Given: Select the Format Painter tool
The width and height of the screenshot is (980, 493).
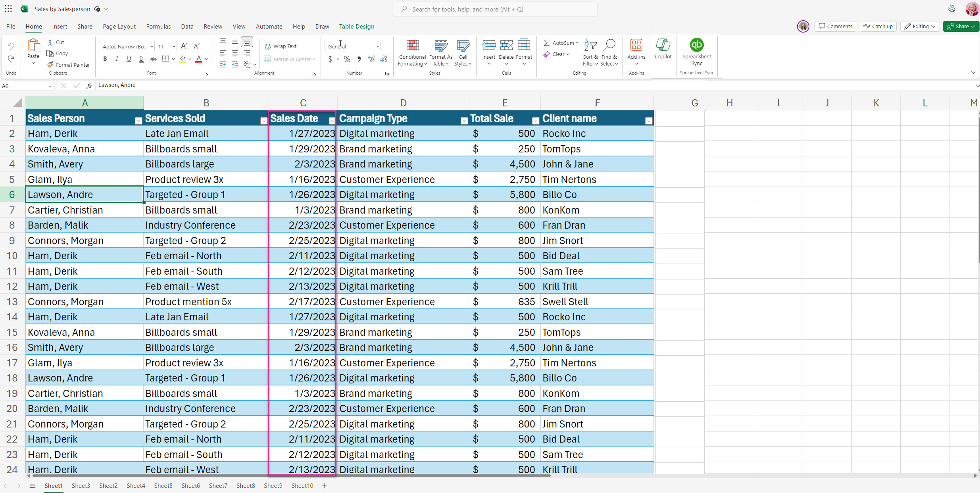Looking at the screenshot, I should pos(68,64).
